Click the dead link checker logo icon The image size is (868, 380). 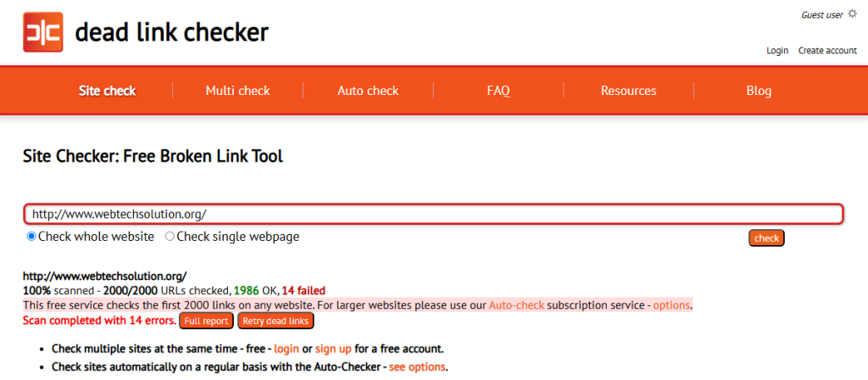[42, 32]
